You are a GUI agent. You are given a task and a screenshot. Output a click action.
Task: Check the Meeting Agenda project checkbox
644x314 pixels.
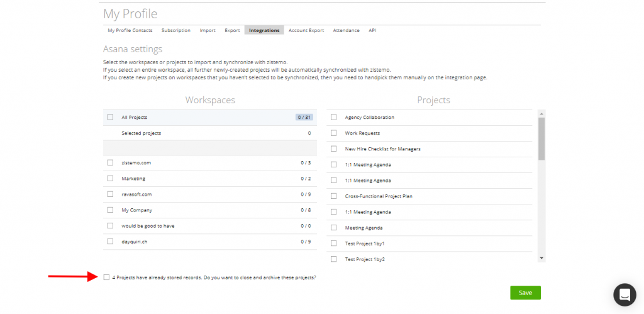(x=333, y=227)
